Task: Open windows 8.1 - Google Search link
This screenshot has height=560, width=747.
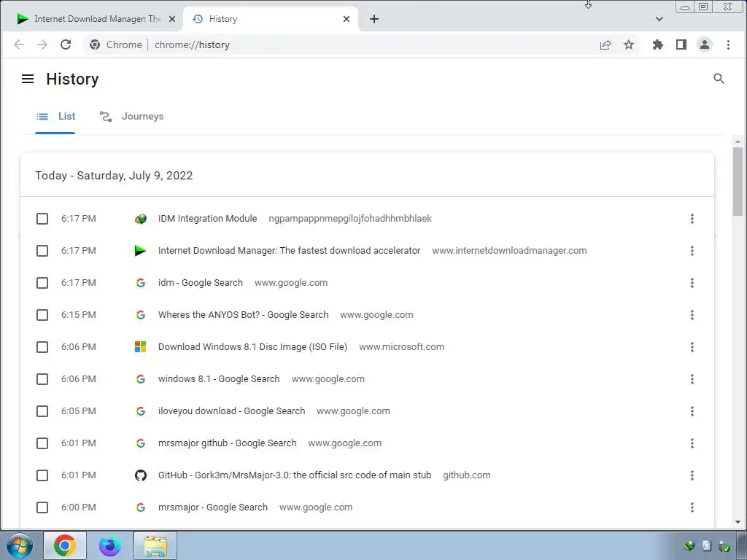Action: coord(219,379)
